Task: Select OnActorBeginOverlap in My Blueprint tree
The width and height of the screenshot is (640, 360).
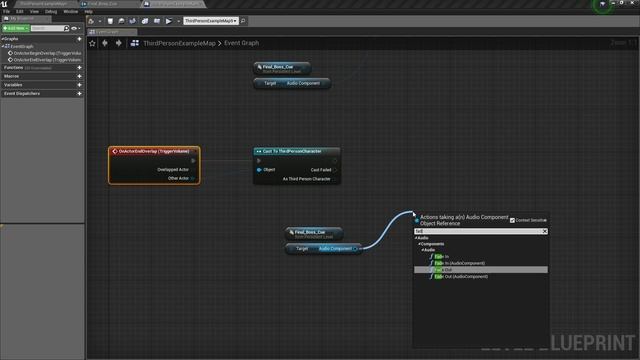Action: coord(45,53)
